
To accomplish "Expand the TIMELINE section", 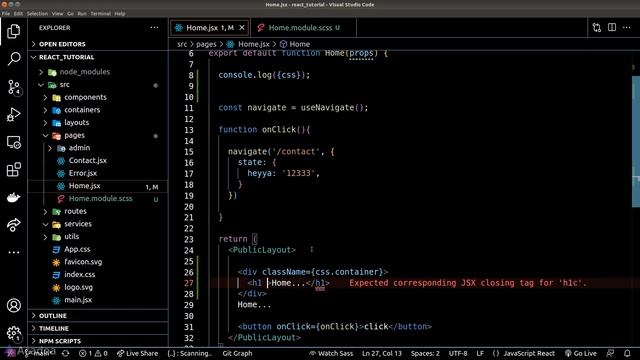I will 98,328.
